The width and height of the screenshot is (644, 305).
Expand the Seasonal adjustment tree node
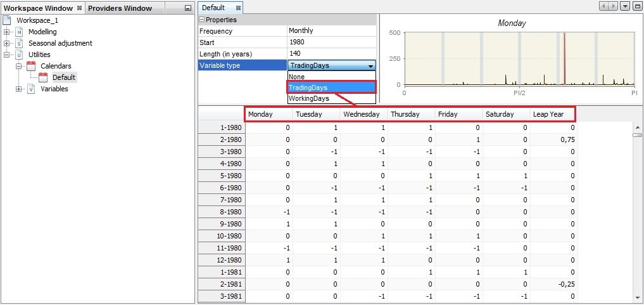(7, 43)
